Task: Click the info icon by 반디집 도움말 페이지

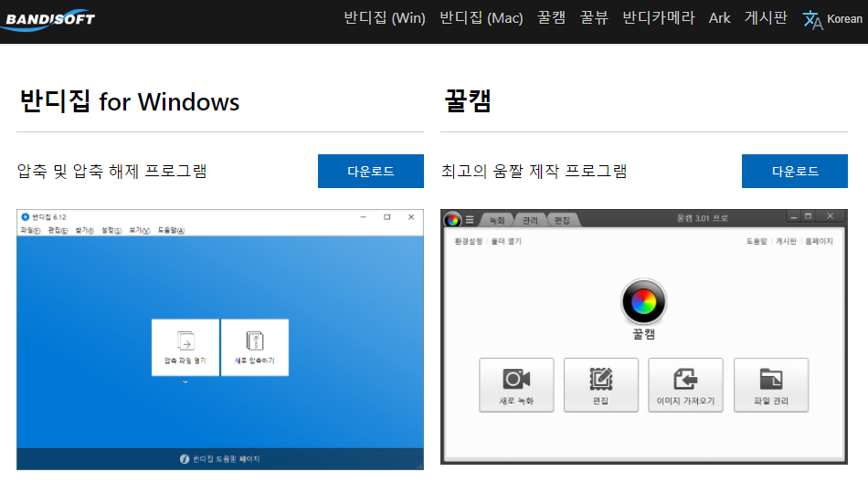Action: click(185, 459)
